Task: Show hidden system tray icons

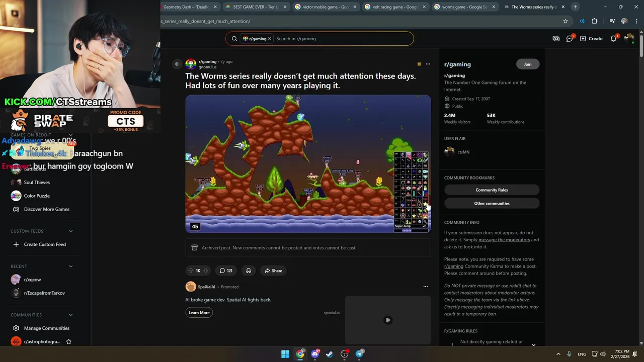Action: (558, 354)
